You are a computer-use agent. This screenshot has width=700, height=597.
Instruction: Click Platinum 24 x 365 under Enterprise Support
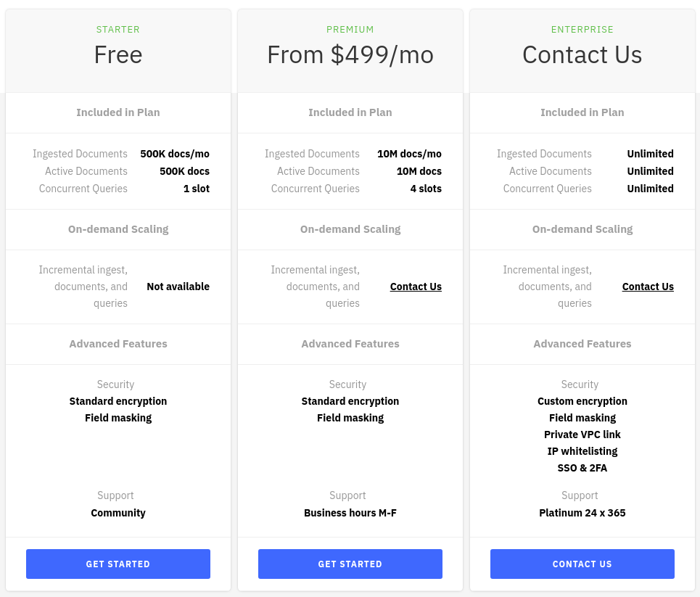582,513
